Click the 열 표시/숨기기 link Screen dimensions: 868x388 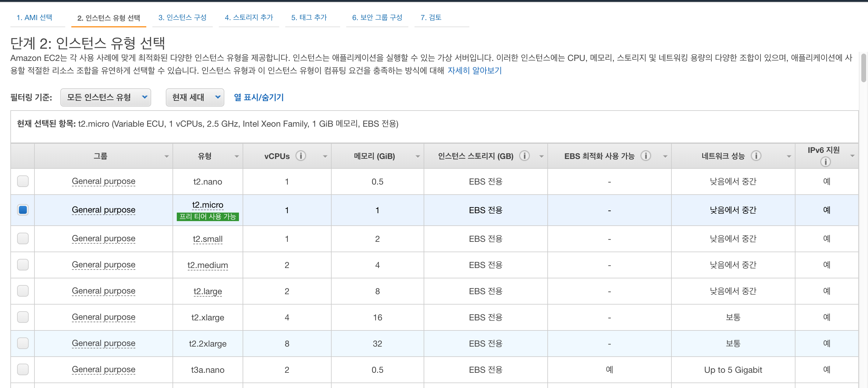point(258,97)
